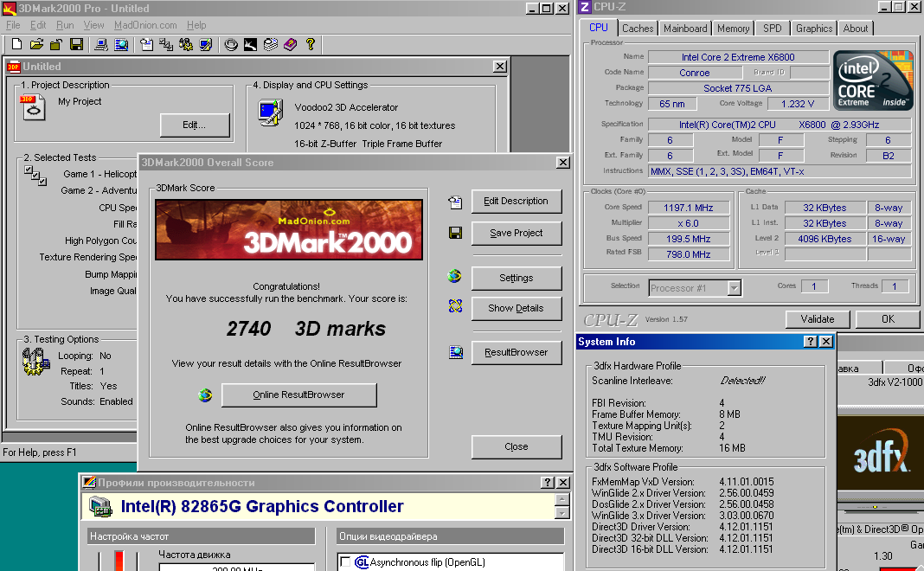The image size is (924, 571).
Task: Click the Open project folder icon
Action: 36,44
